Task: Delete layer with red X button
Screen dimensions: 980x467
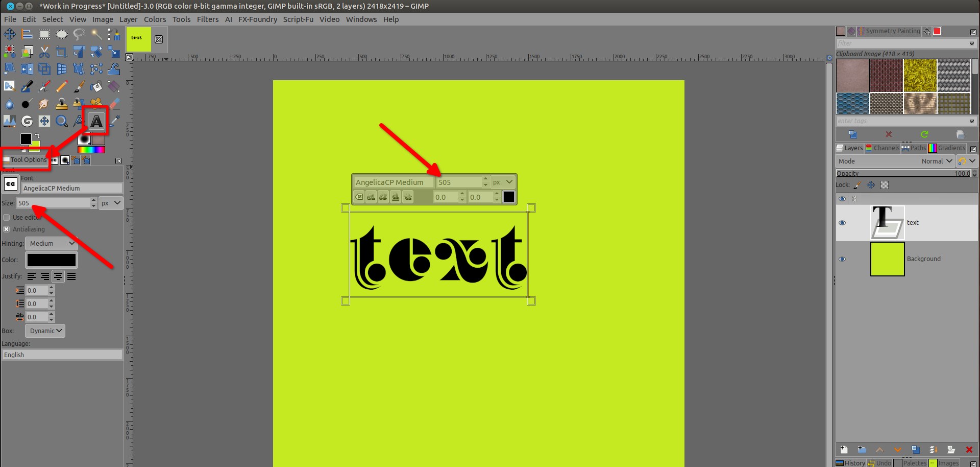Action: point(969,450)
